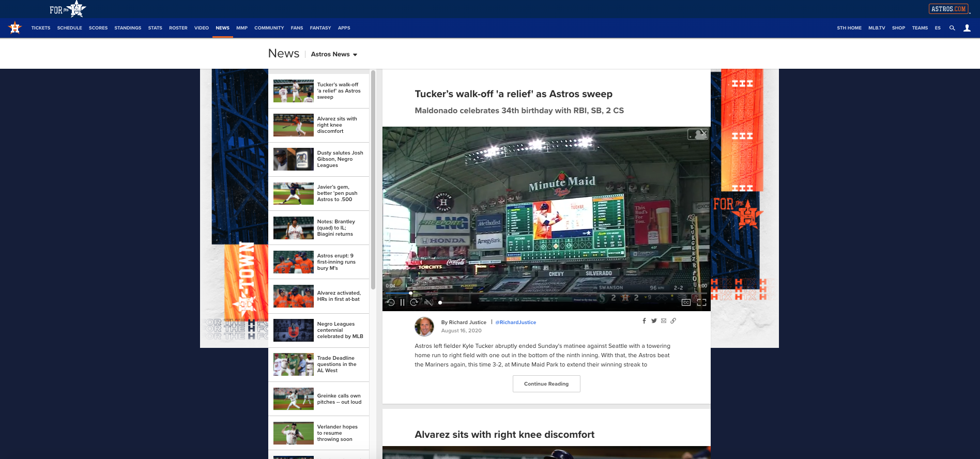Switch the site to Spanish via ES
Viewport: 980px width, 459px height.
[938, 28]
